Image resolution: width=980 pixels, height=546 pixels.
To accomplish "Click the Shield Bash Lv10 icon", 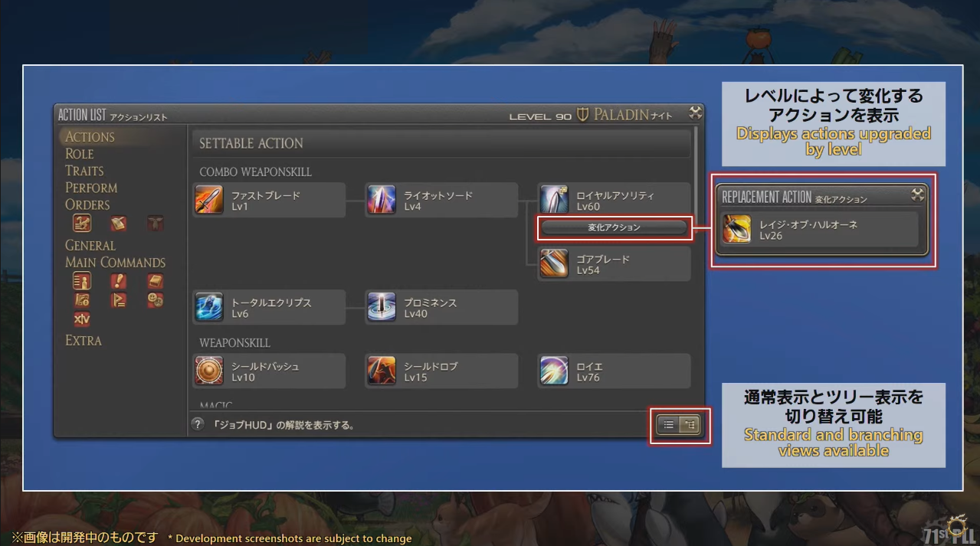I will pyautogui.click(x=208, y=371).
